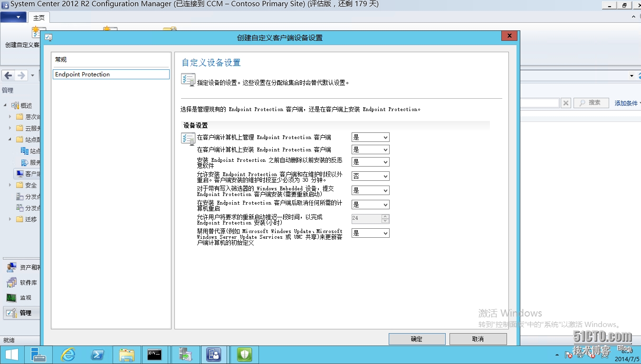641x364 pixels.
Task: Increase the restart delay hours spinner
Action: [385, 216]
